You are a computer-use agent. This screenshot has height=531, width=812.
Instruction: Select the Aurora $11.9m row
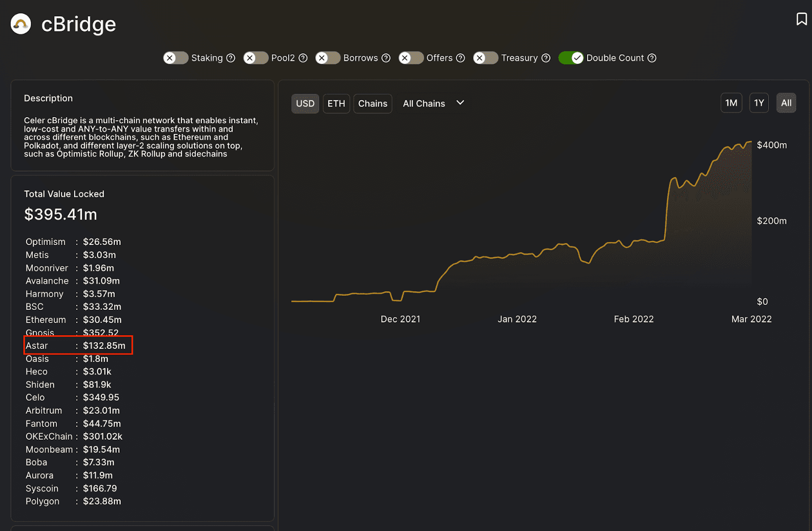(69, 476)
